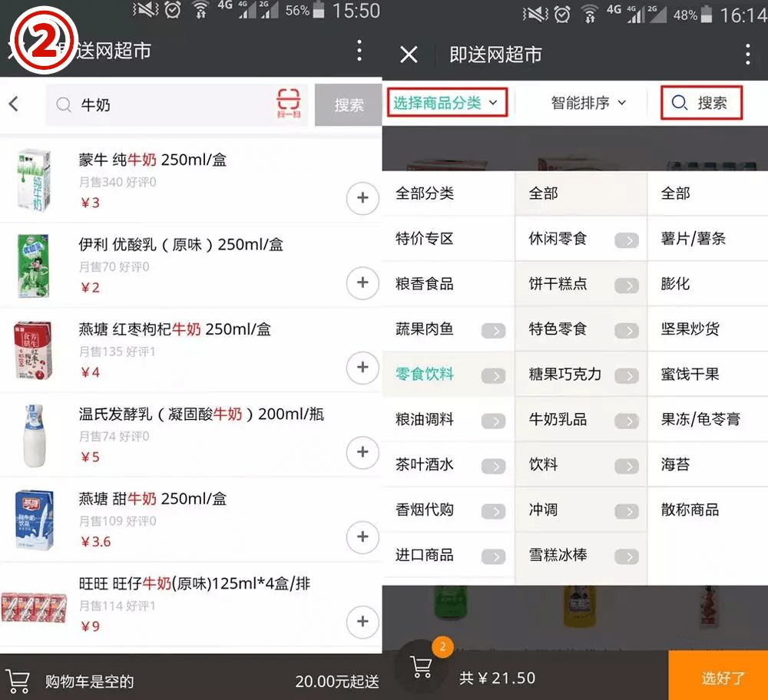Select 全部分类 in first column
This screenshot has width=768, height=700.
[x=449, y=193]
